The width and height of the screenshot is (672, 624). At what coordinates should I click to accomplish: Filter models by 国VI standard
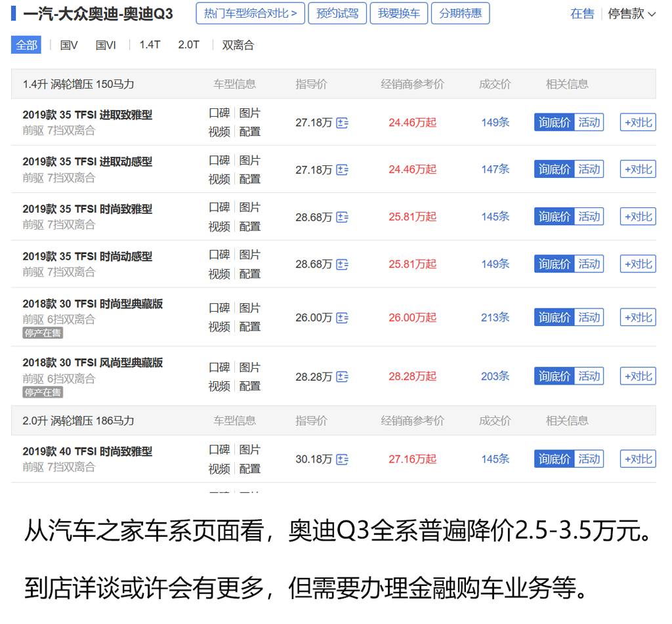(106, 45)
